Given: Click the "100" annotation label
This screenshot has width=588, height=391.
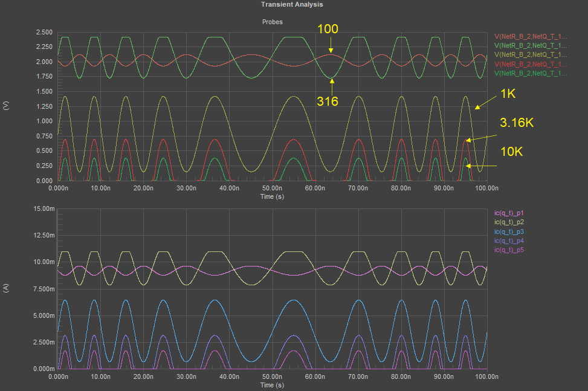Looking at the screenshot, I should (x=328, y=28).
